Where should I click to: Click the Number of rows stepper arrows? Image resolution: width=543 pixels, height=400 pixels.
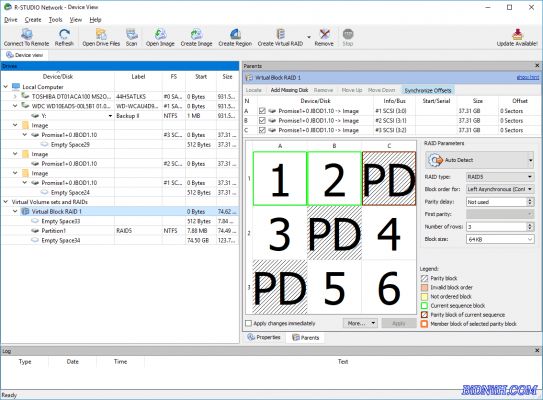click(x=530, y=226)
